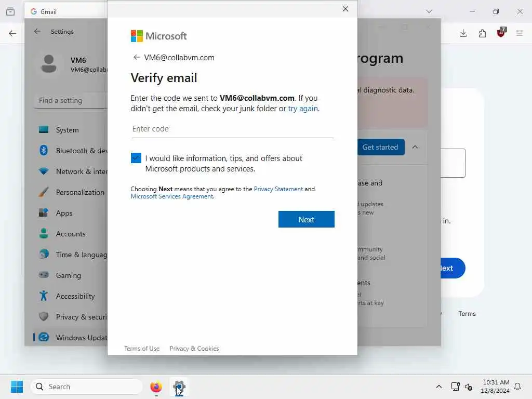Click the Bluetooth icon in sidebar
The image size is (532, 399).
tap(44, 150)
